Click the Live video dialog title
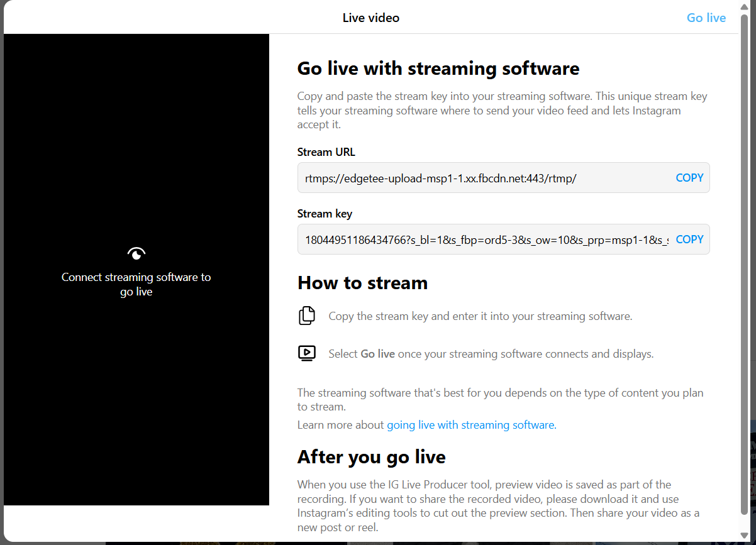Viewport: 756px width, 545px height. 370,18
